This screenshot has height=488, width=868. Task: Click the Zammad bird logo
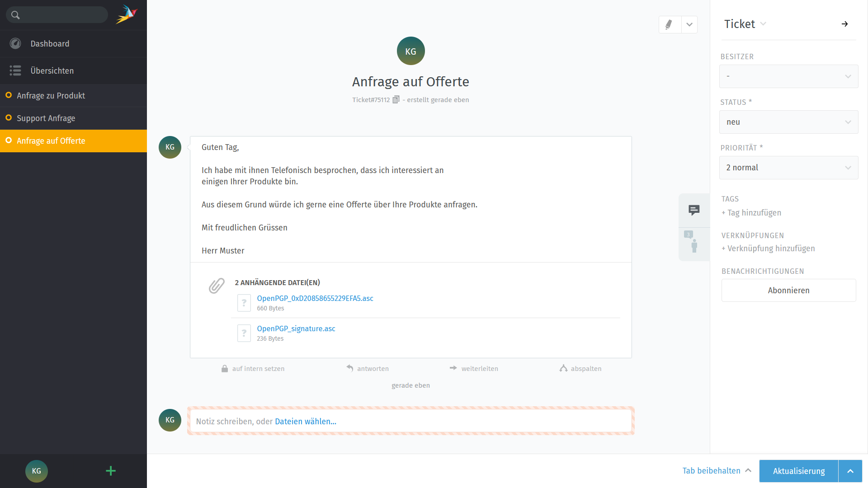coord(127,14)
